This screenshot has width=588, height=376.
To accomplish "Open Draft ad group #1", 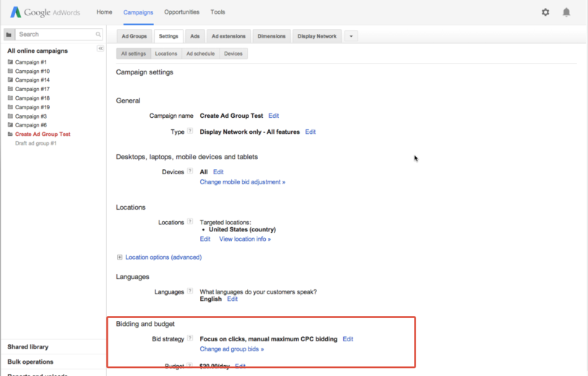I will point(35,143).
